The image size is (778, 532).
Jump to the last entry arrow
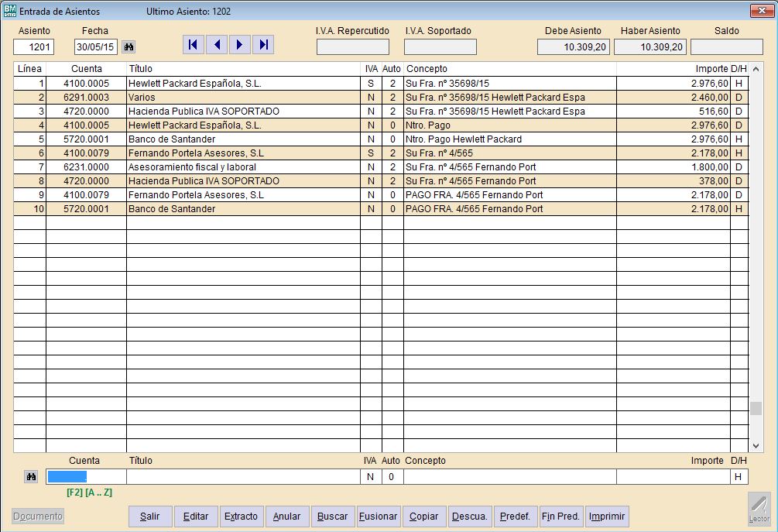tap(264, 45)
